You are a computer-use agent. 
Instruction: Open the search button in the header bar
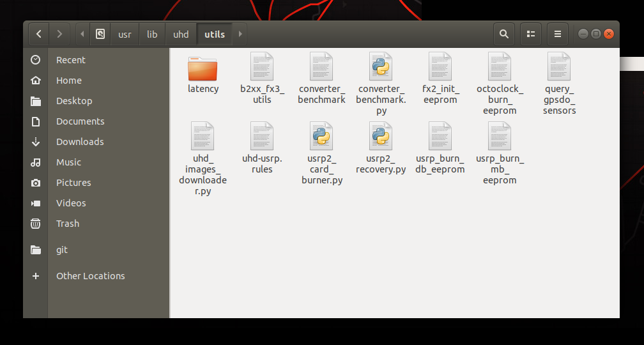pos(504,34)
